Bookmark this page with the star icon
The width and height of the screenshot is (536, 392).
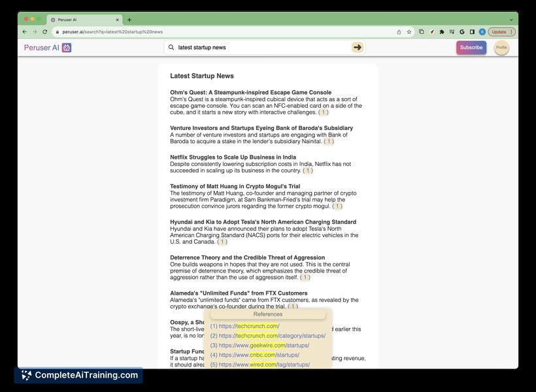[409, 31]
